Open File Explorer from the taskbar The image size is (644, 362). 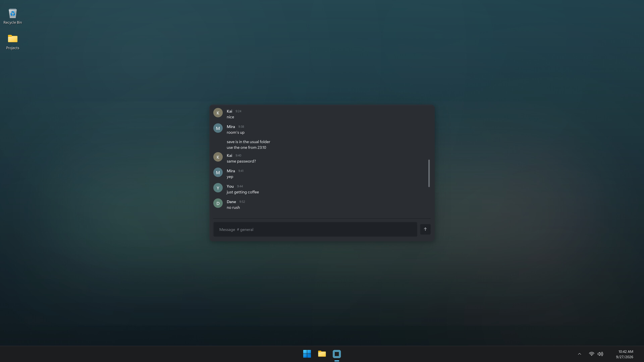[x=322, y=354]
